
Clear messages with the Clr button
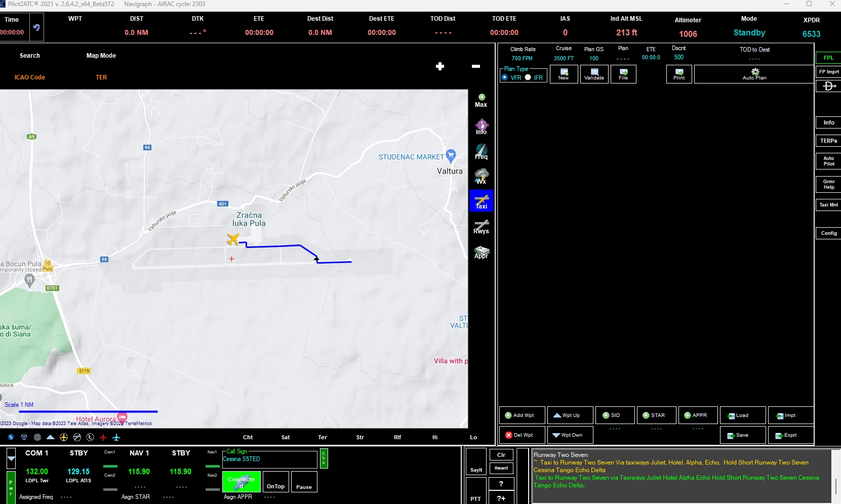coord(501,455)
